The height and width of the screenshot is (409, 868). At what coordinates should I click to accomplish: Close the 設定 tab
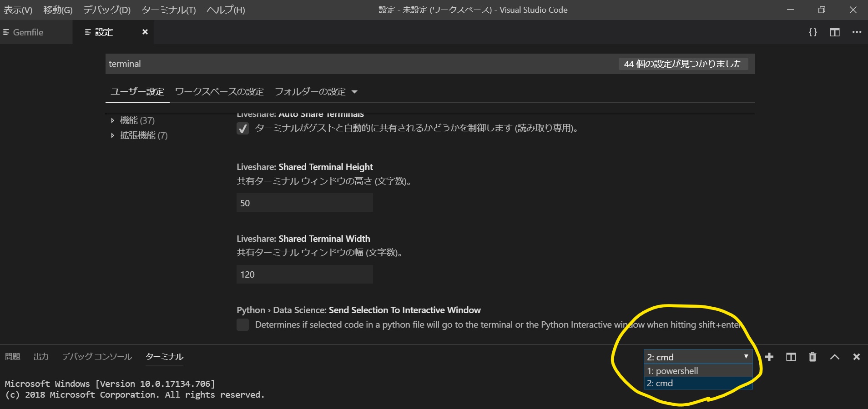(x=145, y=32)
